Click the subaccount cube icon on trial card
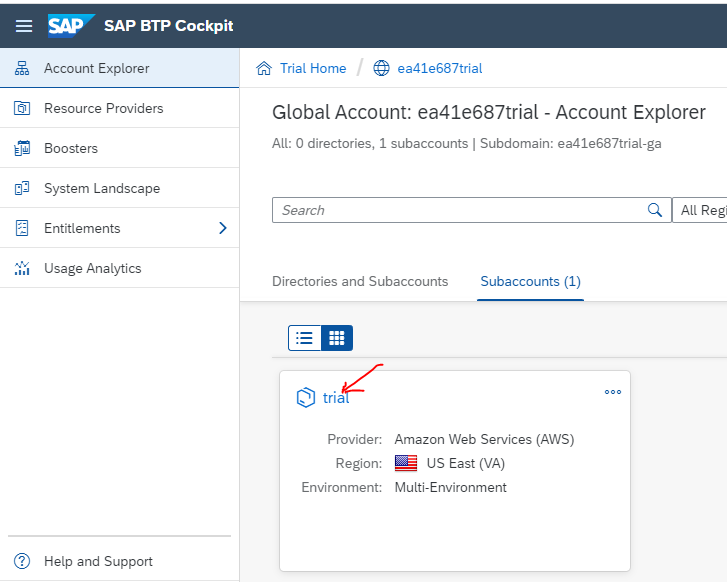The image size is (727, 582). coord(306,397)
